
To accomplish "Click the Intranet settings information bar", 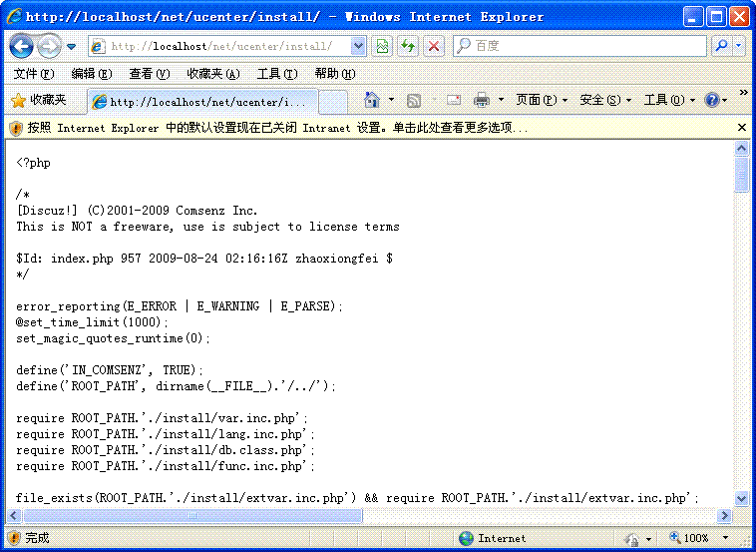I will (x=378, y=128).
